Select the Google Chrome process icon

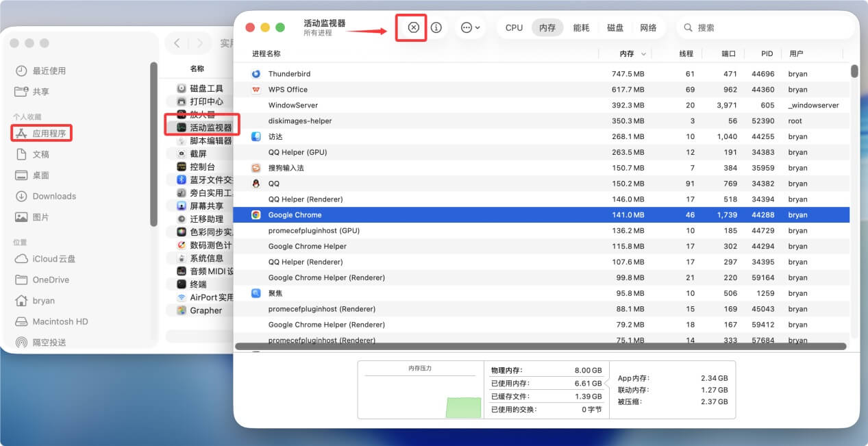[x=255, y=214]
